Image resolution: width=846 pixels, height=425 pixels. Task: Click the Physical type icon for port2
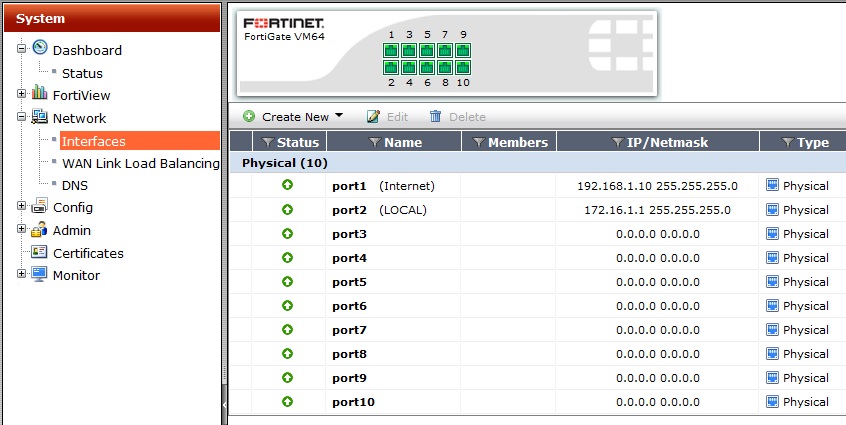click(772, 210)
